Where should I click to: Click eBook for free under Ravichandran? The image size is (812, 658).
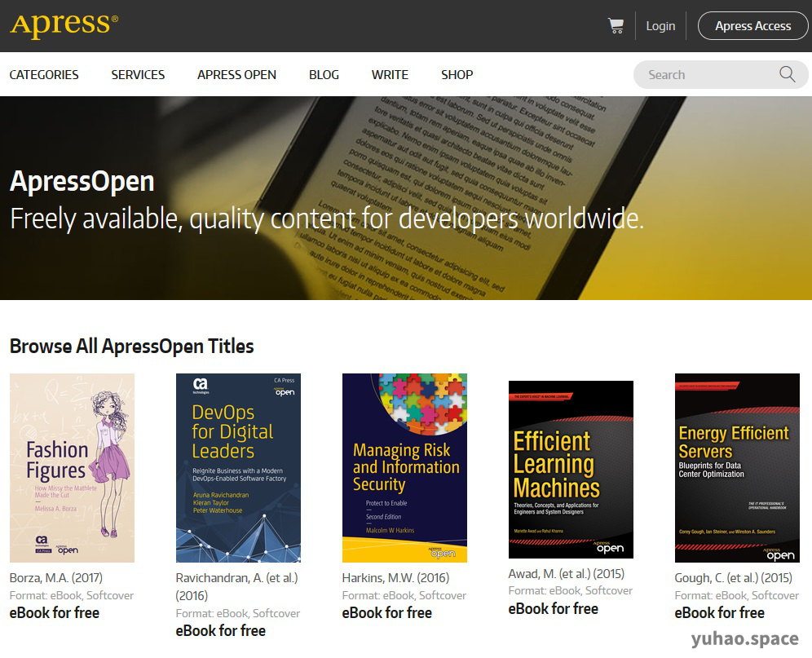pyautogui.click(x=221, y=630)
